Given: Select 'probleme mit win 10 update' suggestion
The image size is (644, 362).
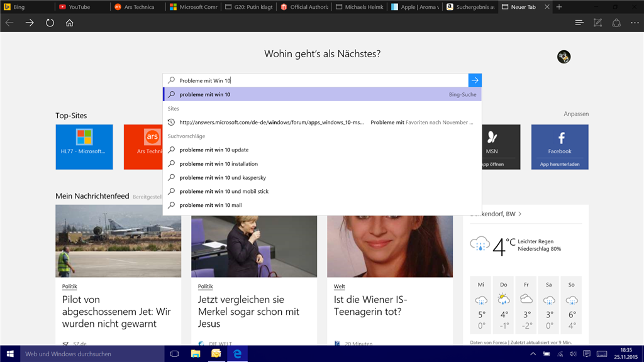Looking at the screenshot, I should click(x=322, y=150).
